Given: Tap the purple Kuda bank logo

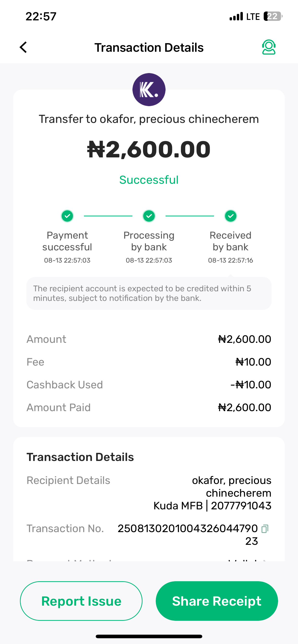Looking at the screenshot, I should click(x=149, y=90).
